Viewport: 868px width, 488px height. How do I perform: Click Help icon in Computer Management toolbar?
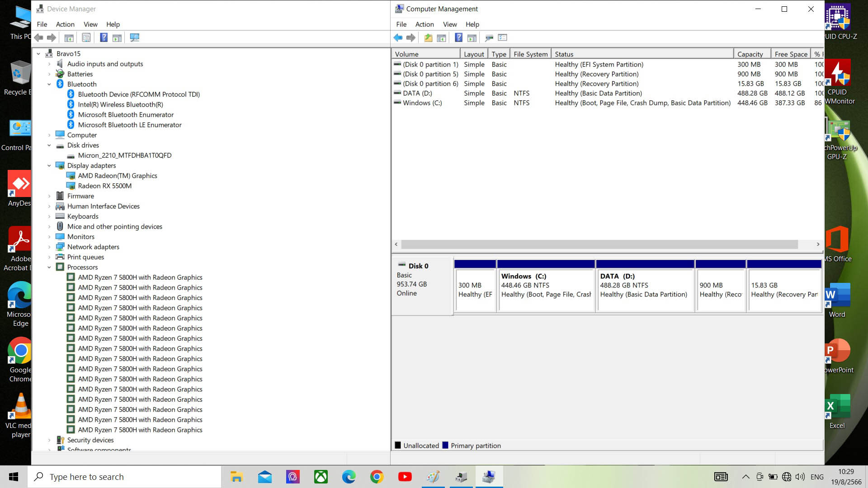pos(458,38)
